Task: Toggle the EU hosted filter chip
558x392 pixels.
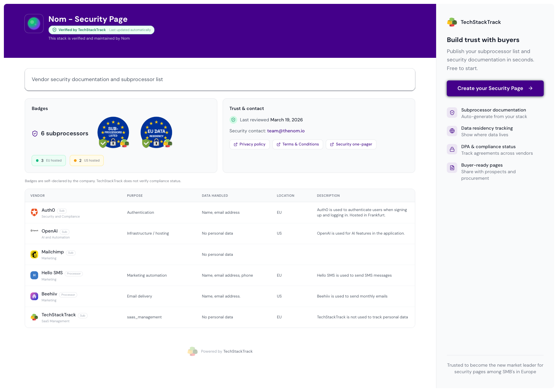Action: pyautogui.click(x=49, y=160)
